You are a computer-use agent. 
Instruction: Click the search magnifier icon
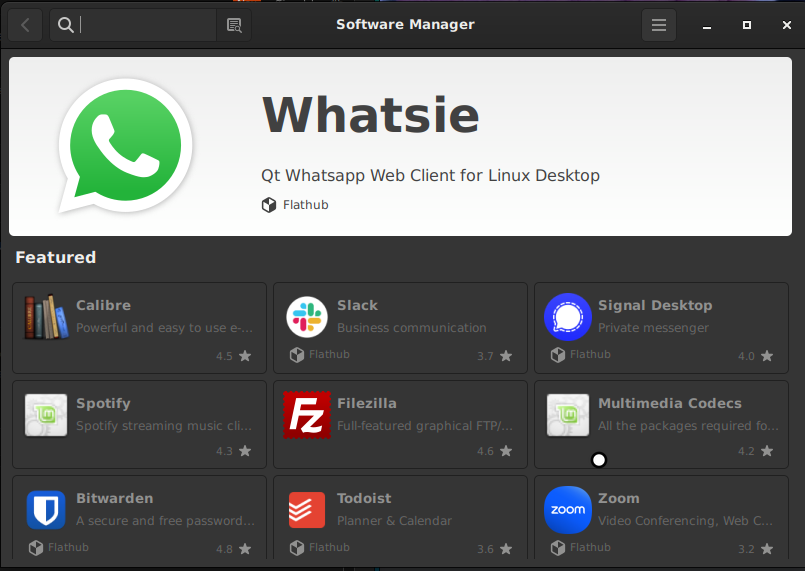65,25
